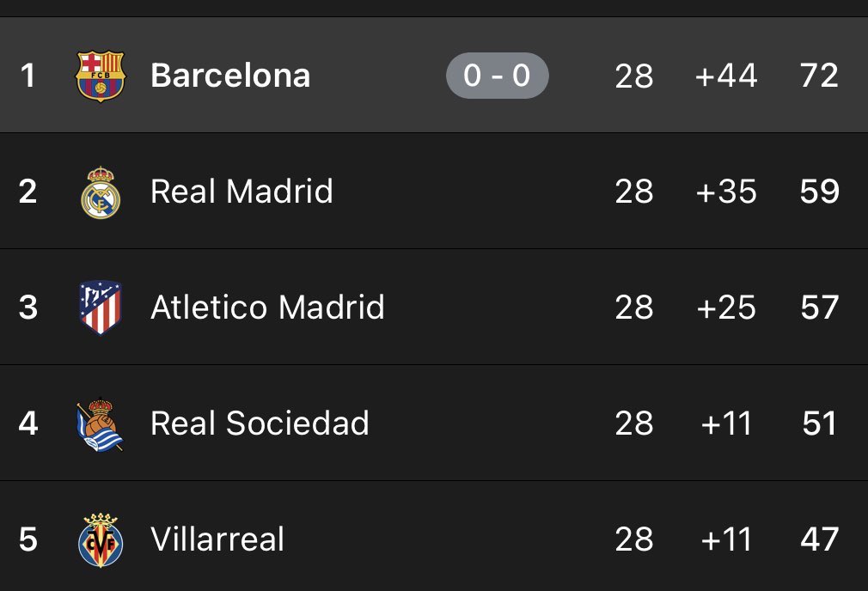868x591 pixels.
Task: Open Barcelona's live 0 - 0 score badge
Action: click(497, 76)
